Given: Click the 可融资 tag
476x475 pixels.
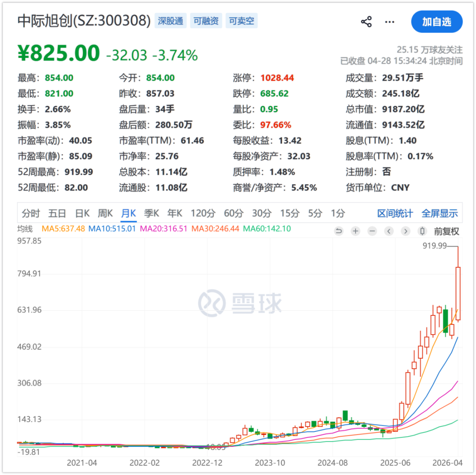Looking at the screenshot, I should pyautogui.click(x=206, y=21).
